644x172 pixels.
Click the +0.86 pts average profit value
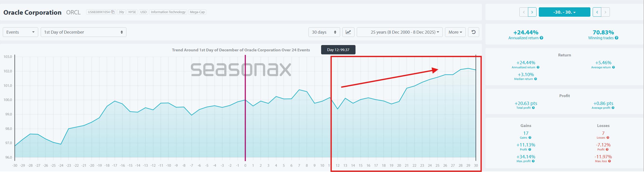click(603, 103)
